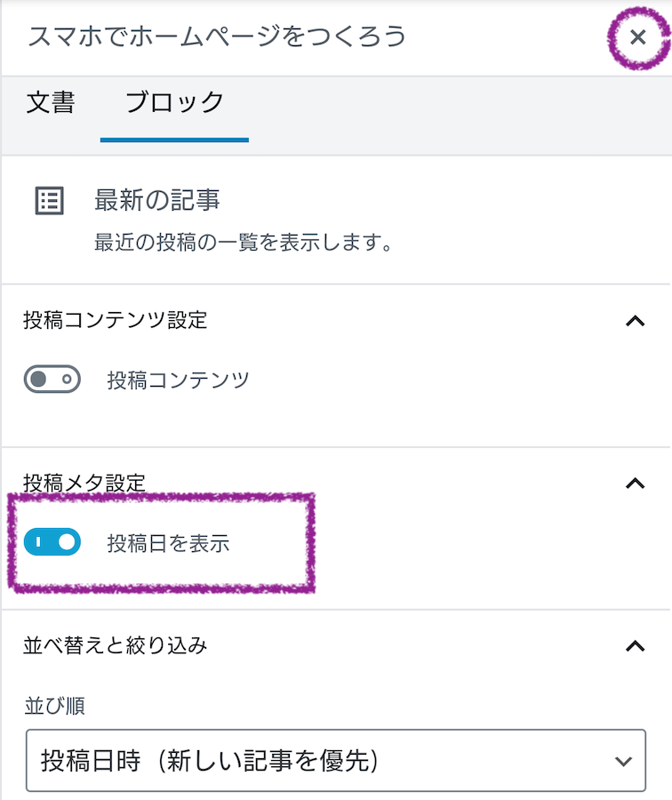This screenshot has width=672, height=800.
Task: Turn off the 投稿日を表示 toggle switch
Action: tap(52, 542)
